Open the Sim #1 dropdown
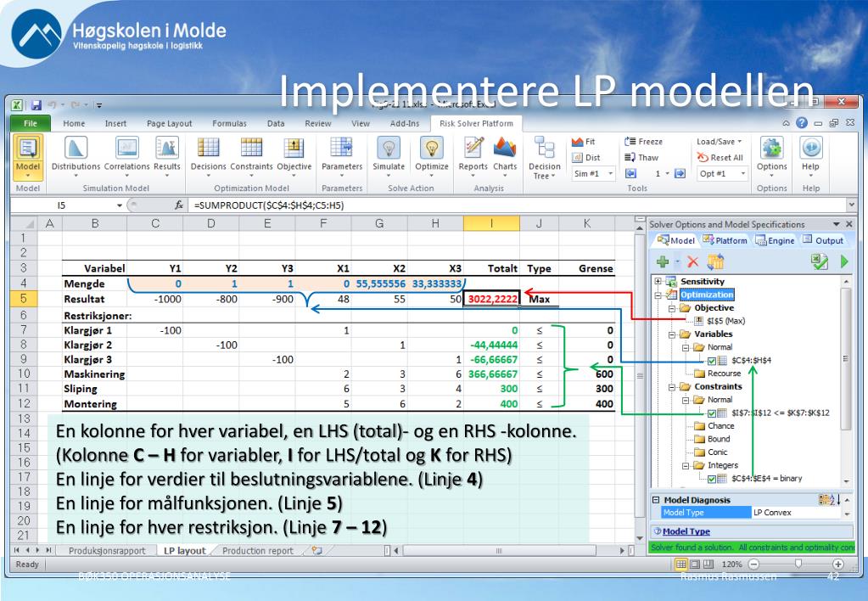Image resolution: width=868 pixels, height=601 pixels. point(611,174)
